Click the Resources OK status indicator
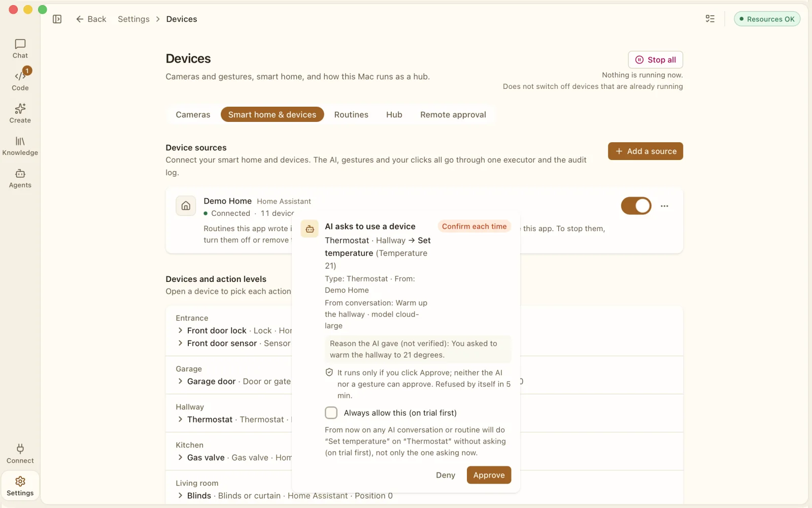This screenshot has height=508, width=812. click(767, 19)
